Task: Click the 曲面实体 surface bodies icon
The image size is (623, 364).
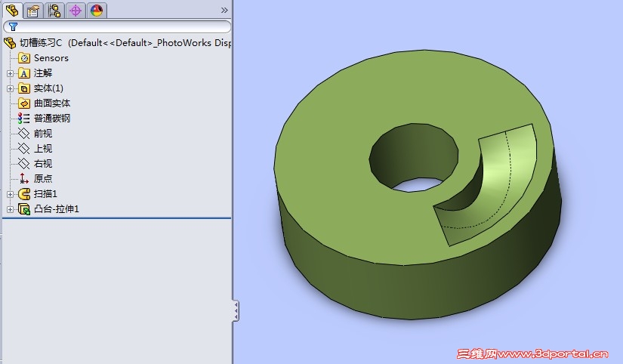Action: pos(24,103)
